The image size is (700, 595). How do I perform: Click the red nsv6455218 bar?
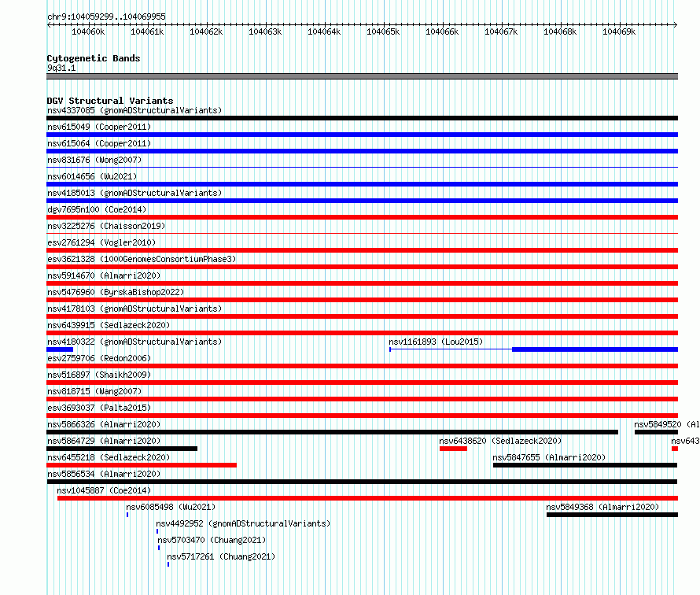(142, 465)
